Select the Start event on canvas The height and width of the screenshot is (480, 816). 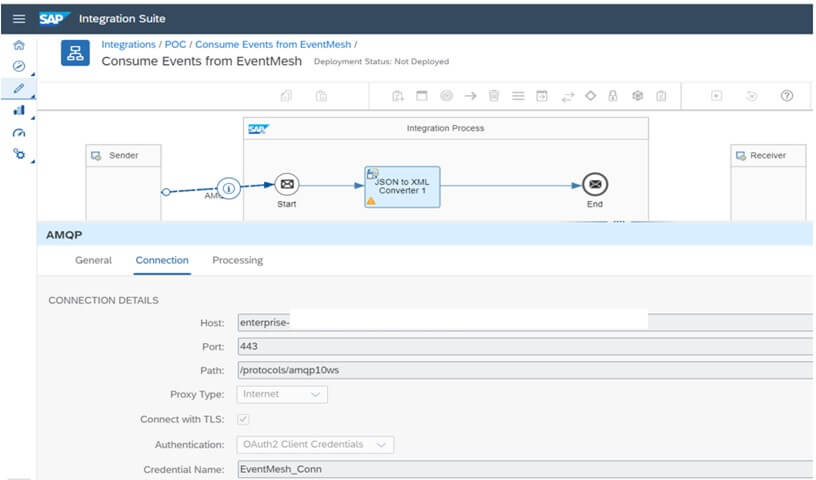pyautogui.click(x=287, y=184)
